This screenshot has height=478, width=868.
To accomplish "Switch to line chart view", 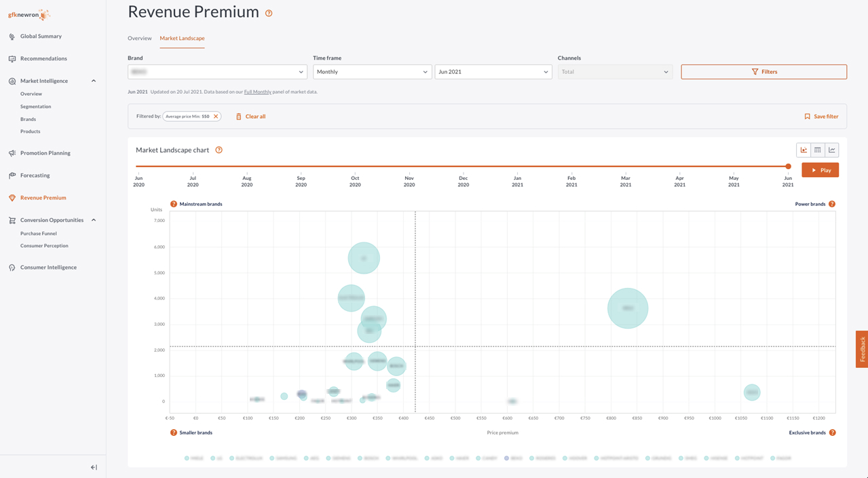I will pyautogui.click(x=832, y=150).
